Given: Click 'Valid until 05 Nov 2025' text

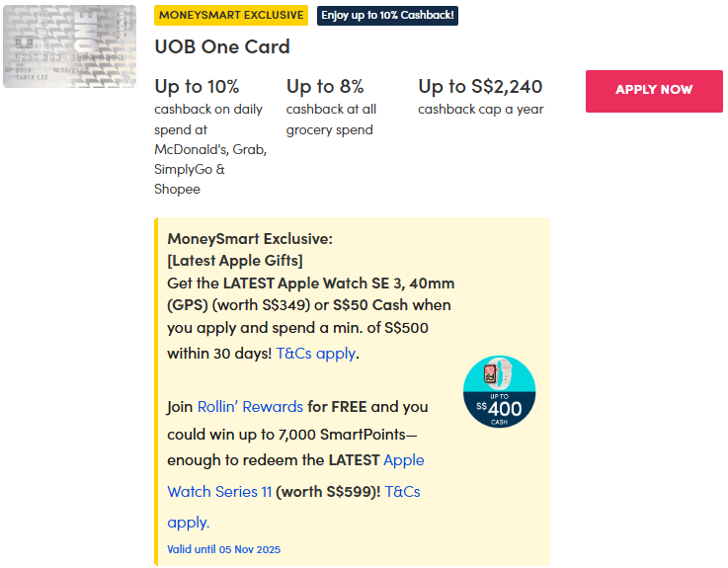Looking at the screenshot, I should [223, 549].
